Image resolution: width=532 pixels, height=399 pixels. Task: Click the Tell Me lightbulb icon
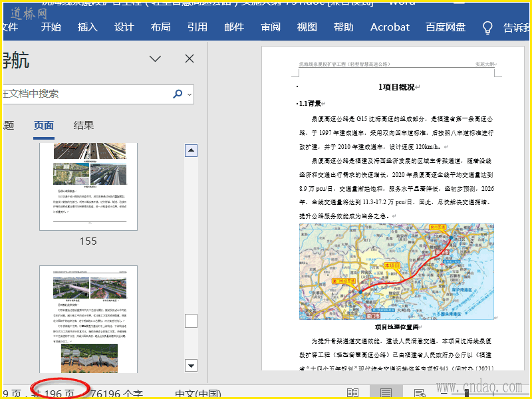pyautogui.click(x=487, y=28)
